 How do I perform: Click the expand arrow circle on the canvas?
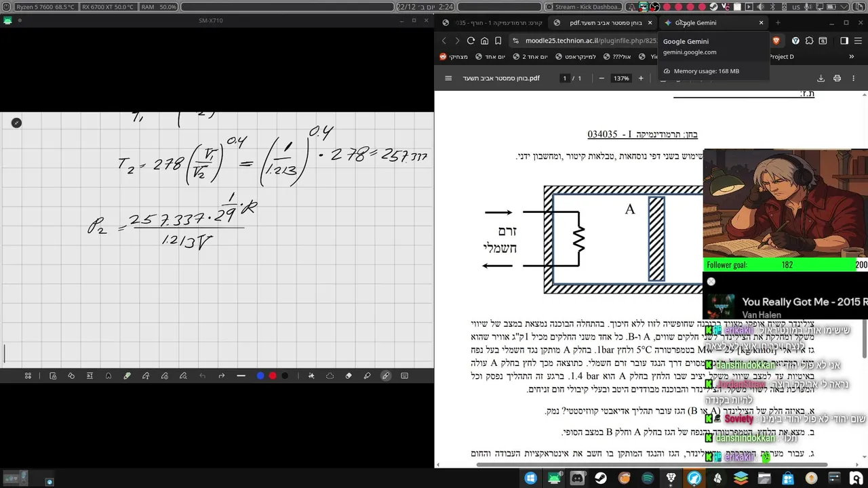pyautogui.click(x=16, y=123)
